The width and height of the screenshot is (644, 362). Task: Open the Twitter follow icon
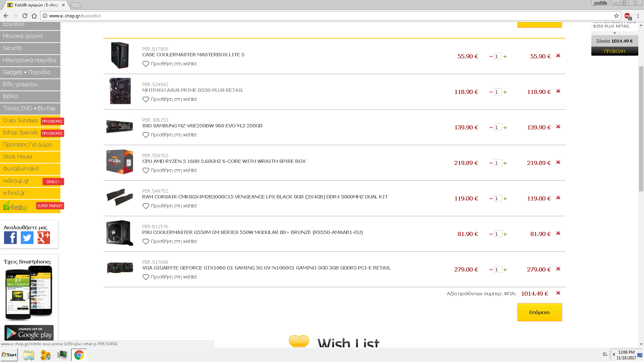tap(27, 238)
